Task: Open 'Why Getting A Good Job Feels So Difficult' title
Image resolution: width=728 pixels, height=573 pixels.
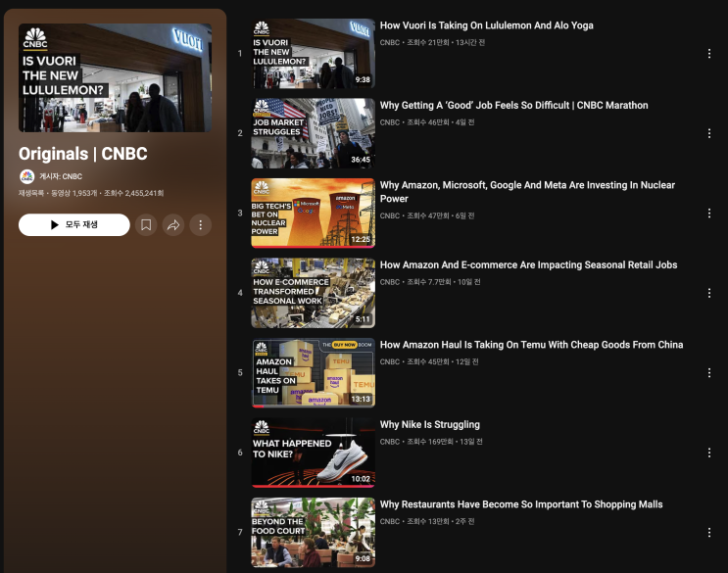Action: click(x=514, y=106)
